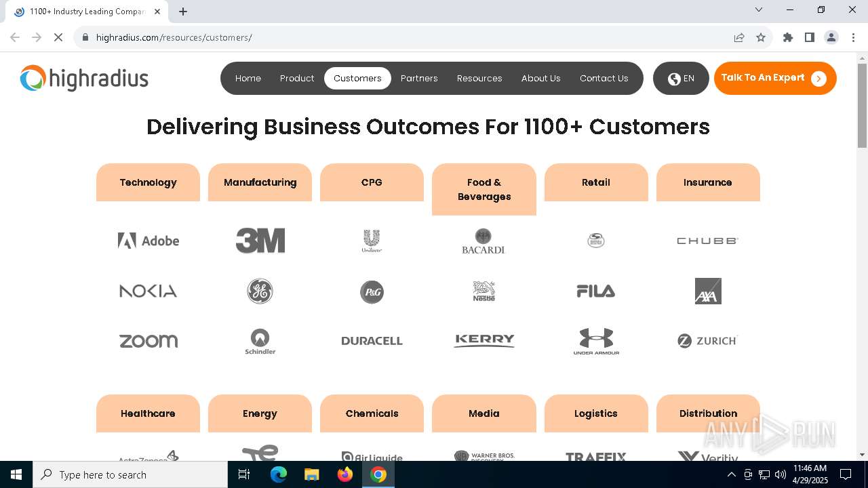Screen dimensions: 868x488
Task: Open the Contact Us page
Action: 604,79
